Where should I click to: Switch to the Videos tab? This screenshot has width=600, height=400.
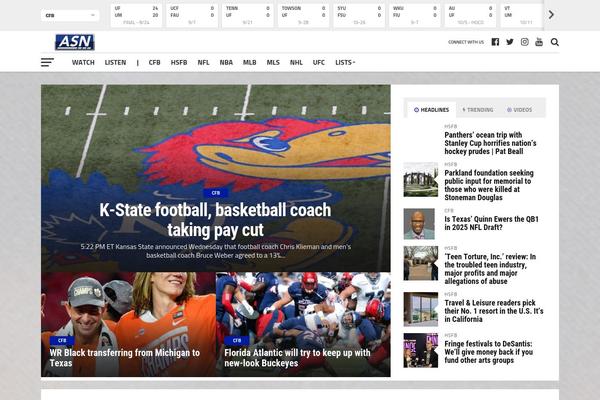[x=520, y=110]
